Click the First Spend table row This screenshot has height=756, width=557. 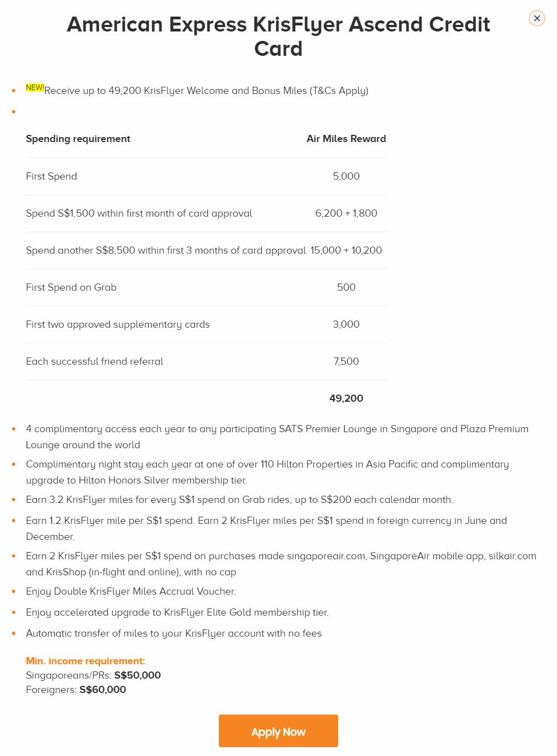point(51,176)
